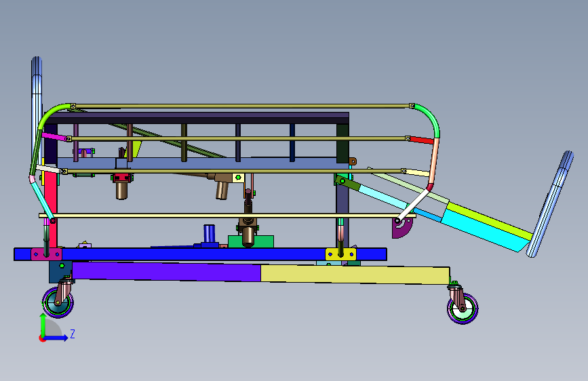Click the Z axis label of the coordinate triad
Screen dimensions: 588x381
point(73,334)
